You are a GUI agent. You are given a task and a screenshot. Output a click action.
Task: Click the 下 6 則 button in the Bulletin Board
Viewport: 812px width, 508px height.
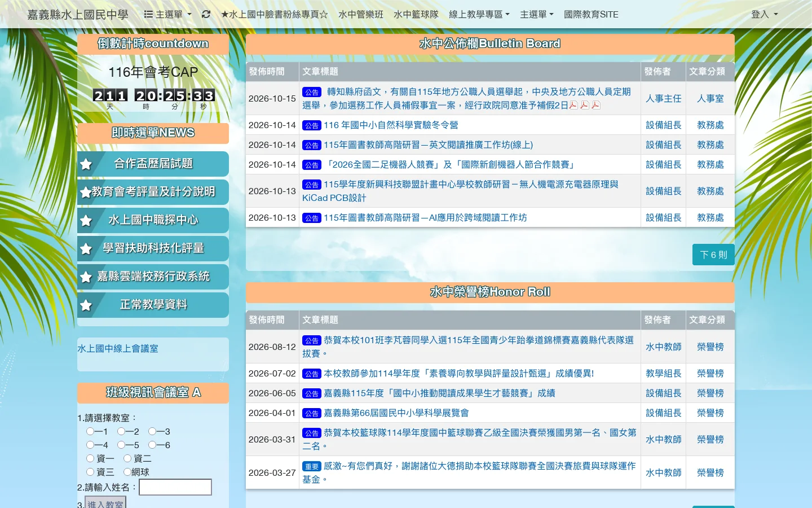(x=713, y=255)
